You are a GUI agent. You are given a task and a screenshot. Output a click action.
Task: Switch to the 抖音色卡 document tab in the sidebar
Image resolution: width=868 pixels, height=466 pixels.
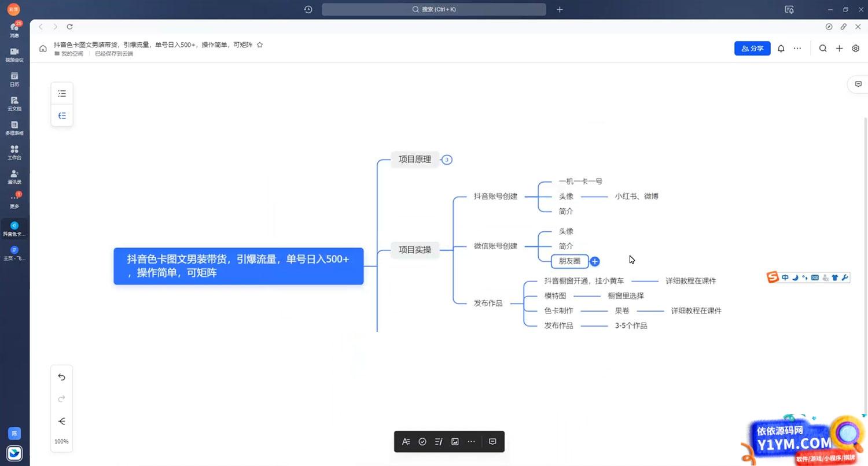point(14,230)
